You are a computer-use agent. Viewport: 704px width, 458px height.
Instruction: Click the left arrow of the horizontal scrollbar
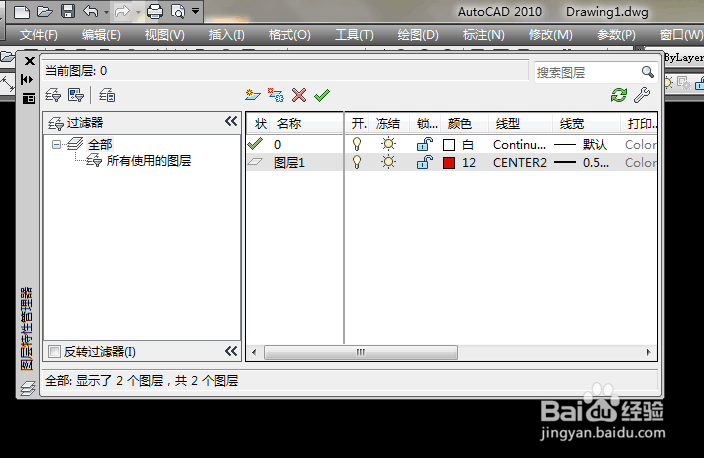coord(254,352)
